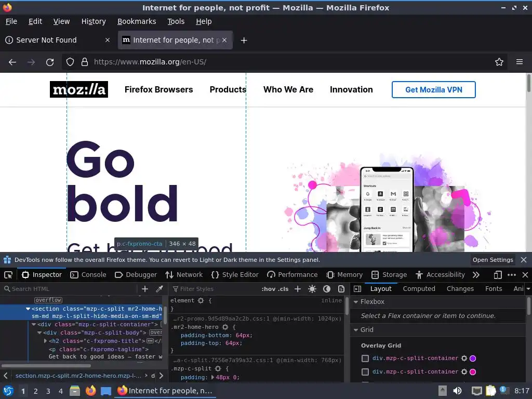Dismiss the DevTools theme notification

(x=524, y=260)
